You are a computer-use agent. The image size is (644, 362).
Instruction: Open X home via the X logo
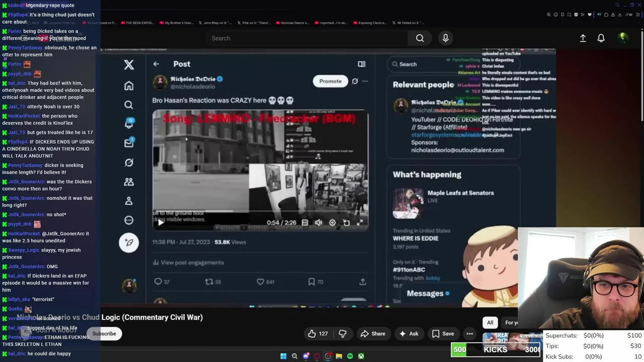129,64
